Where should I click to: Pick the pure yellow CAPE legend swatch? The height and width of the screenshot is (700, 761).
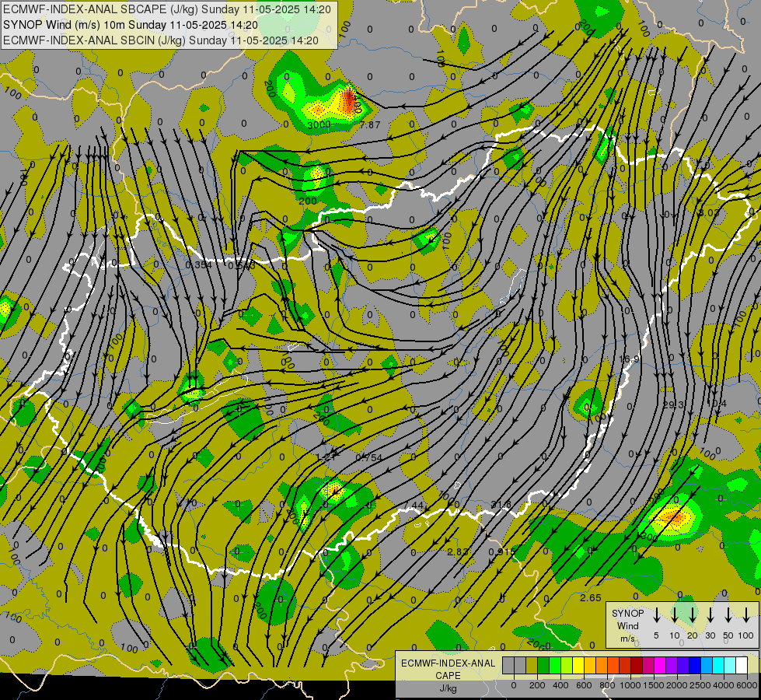pyautogui.click(x=578, y=665)
